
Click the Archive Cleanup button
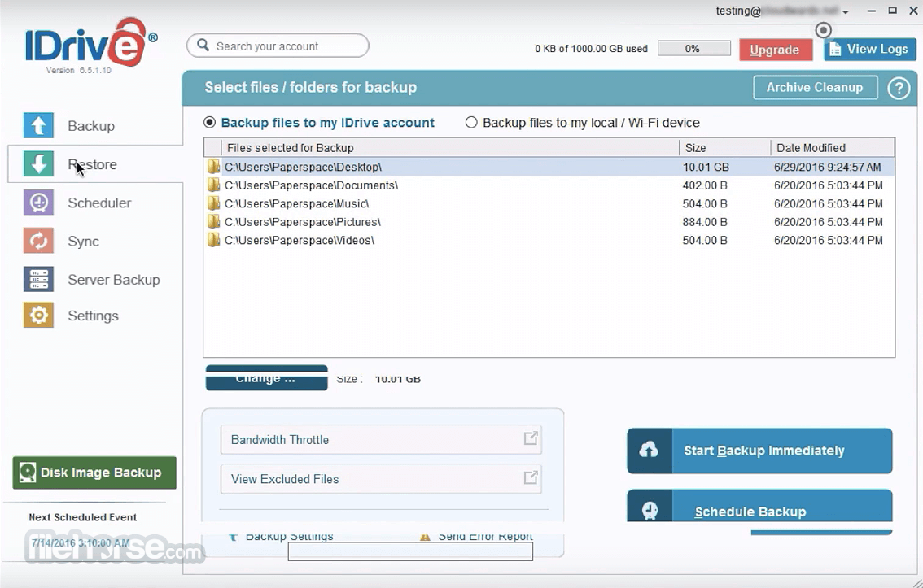816,88
